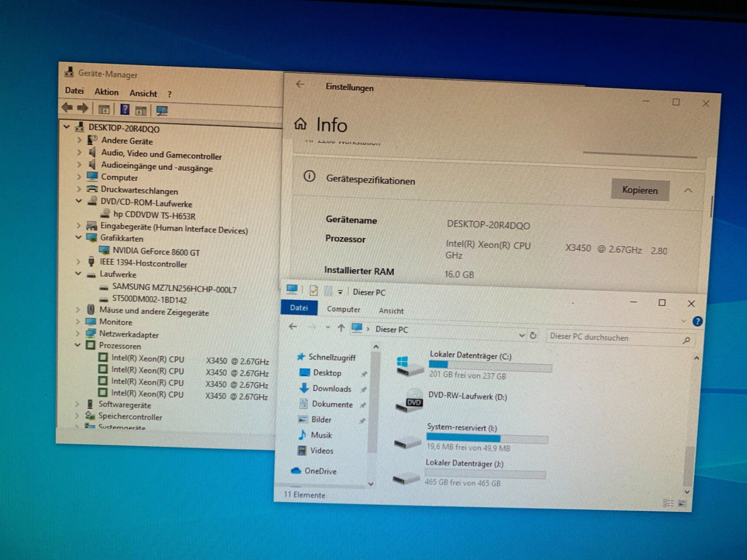
Task: Select the Druckwarteschlangen entry
Action: (139, 190)
